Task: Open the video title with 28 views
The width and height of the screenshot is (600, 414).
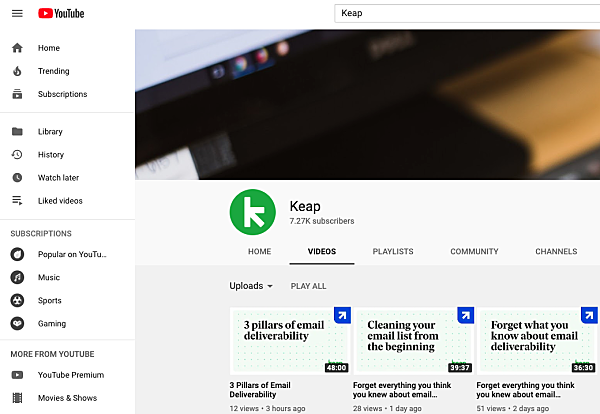Action: (402, 390)
